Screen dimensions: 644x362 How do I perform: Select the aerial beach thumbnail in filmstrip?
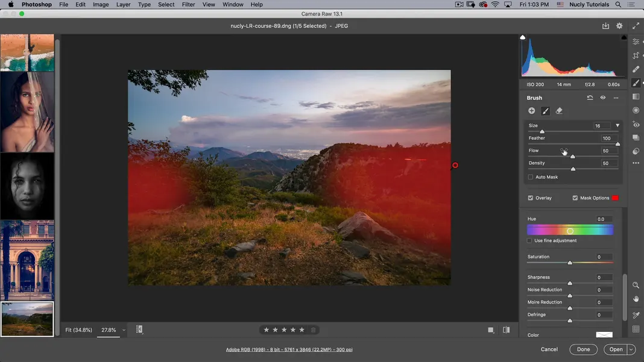(x=27, y=52)
